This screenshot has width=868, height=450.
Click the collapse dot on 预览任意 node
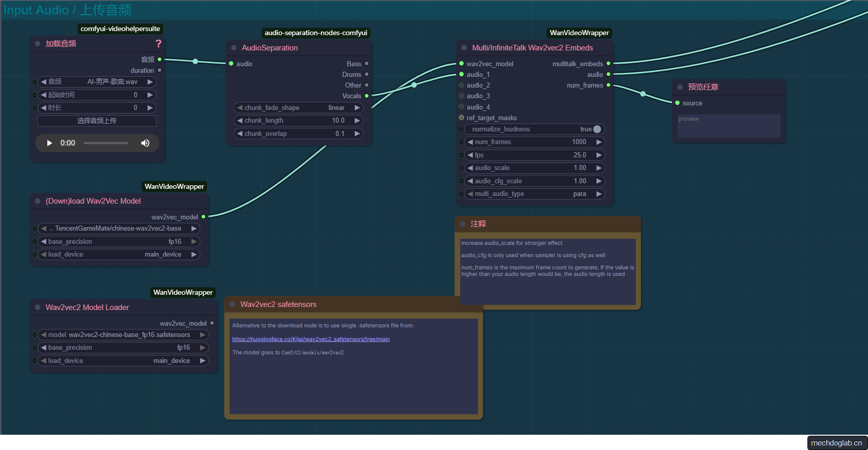(x=680, y=87)
